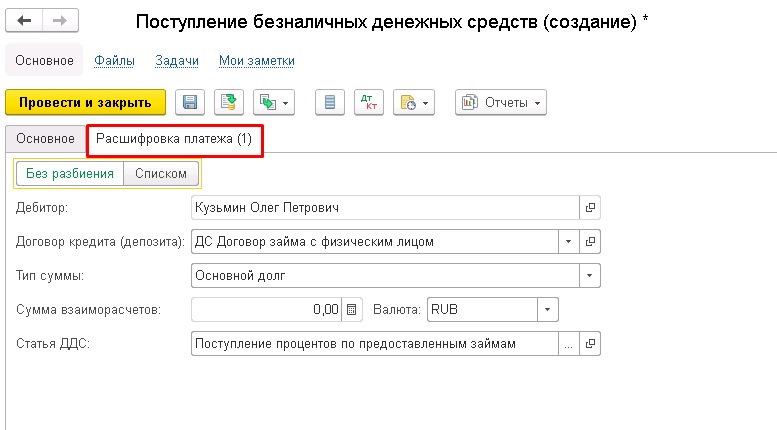Go back with the left arrow button

click(24, 21)
